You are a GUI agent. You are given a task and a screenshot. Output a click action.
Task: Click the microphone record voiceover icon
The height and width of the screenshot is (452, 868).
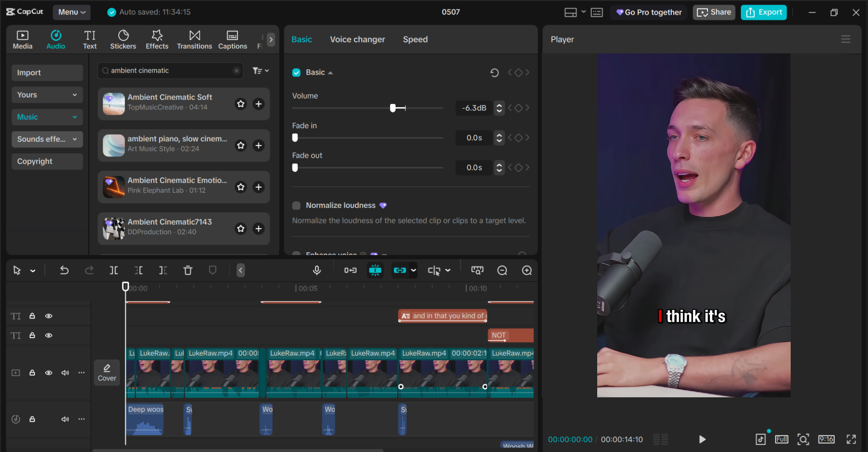click(317, 270)
